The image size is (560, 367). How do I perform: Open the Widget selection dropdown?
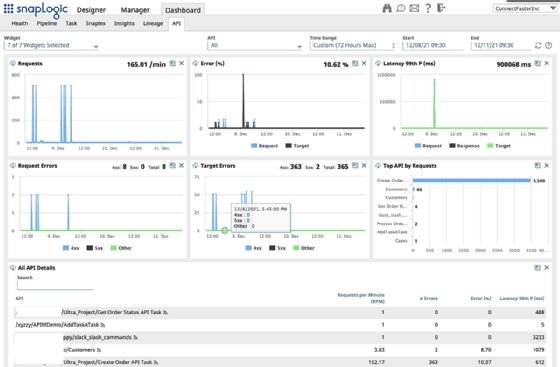coord(51,45)
